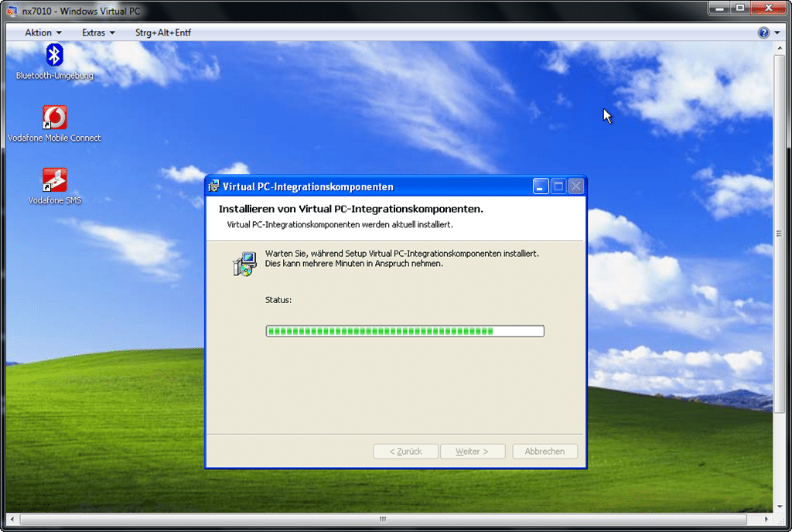The image size is (792, 532).
Task: Open the Aktion menu
Action: click(x=43, y=32)
